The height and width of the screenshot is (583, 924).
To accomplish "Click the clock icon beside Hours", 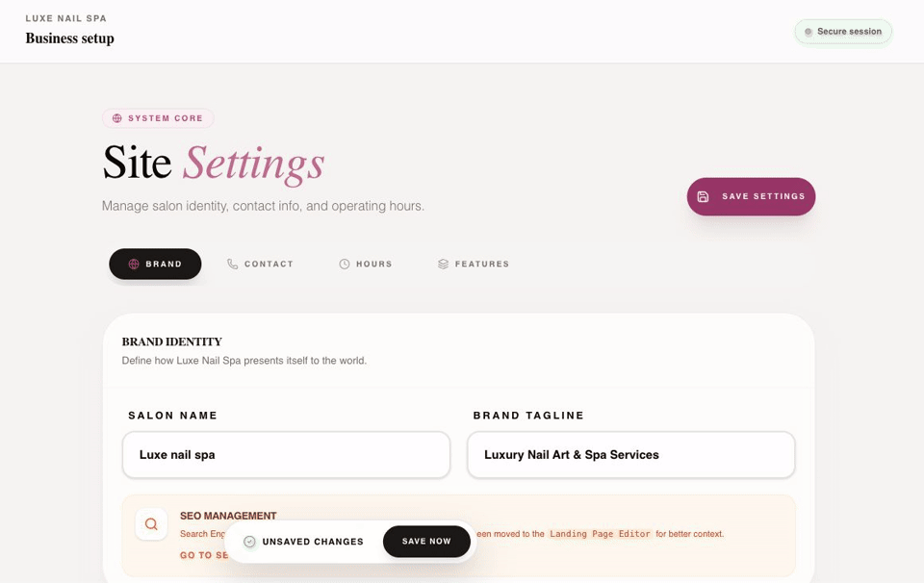I will coord(345,264).
